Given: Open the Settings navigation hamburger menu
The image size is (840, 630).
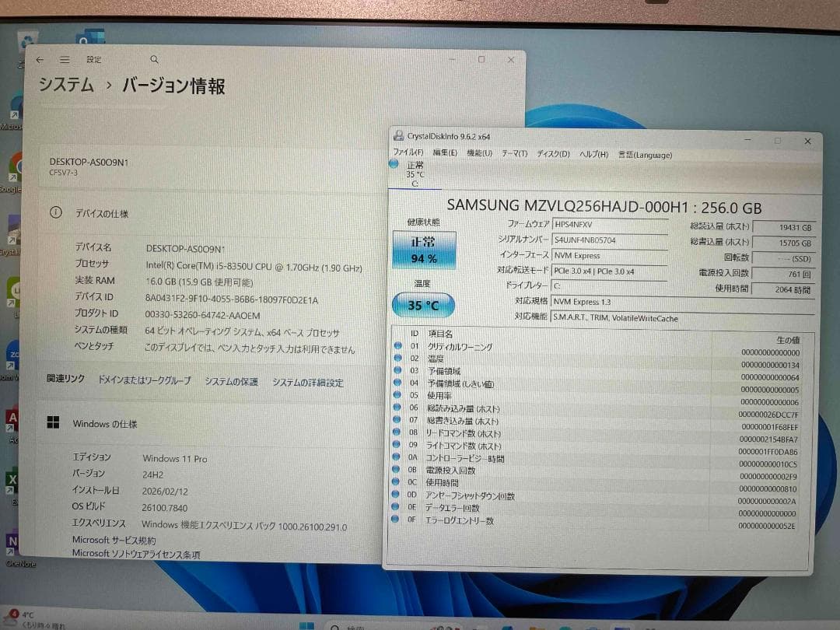Looking at the screenshot, I should 65,59.
